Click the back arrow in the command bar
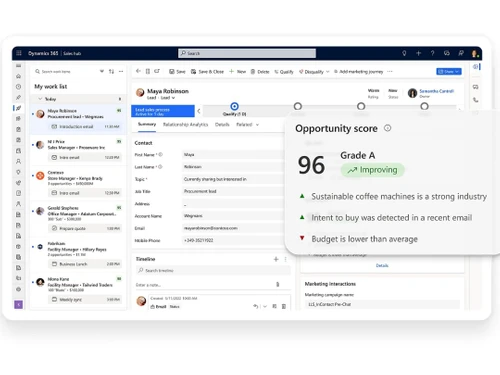 pyautogui.click(x=138, y=71)
